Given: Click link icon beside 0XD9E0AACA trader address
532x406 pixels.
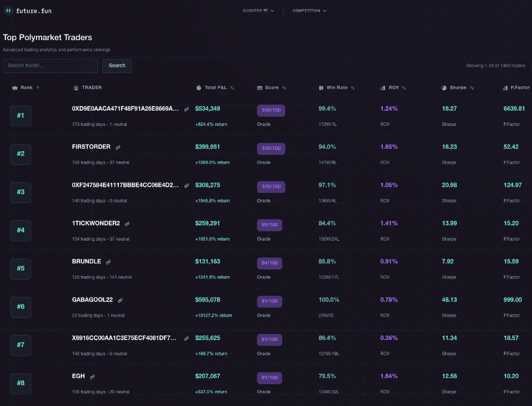Looking at the screenshot, I should click(x=186, y=109).
